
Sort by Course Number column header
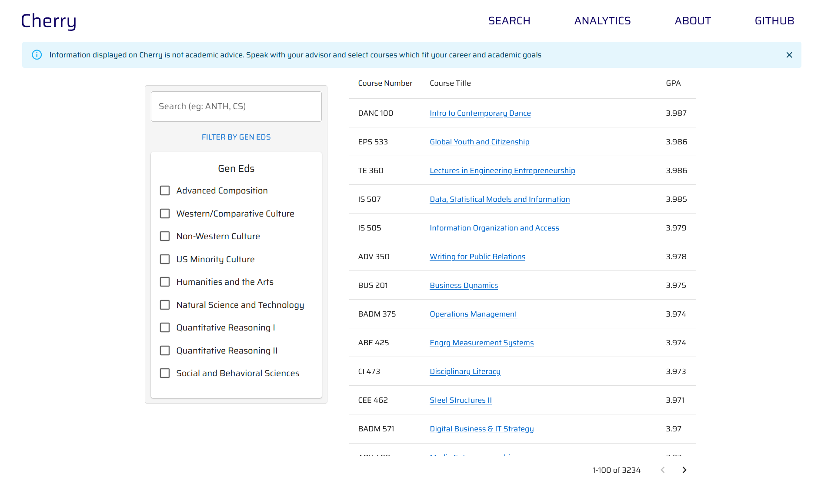pyautogui.click(x=385, y=83)
